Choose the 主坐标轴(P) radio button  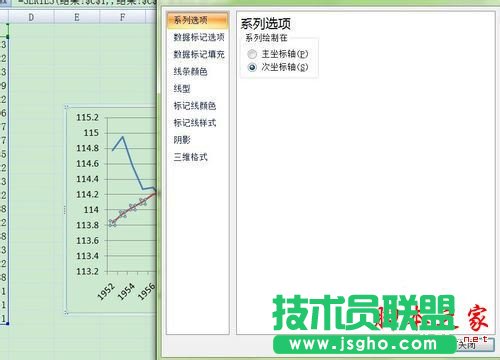click(x=252, y=54)
